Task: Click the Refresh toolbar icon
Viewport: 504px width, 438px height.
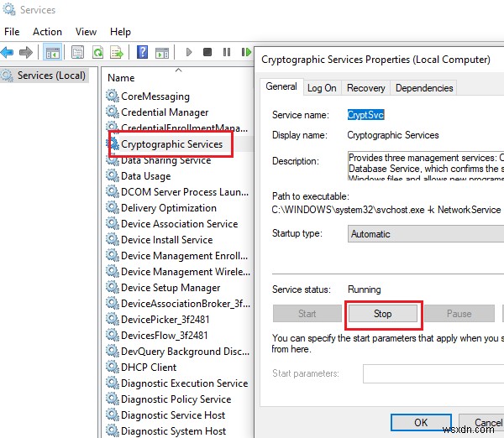Action: click(97, 52)
